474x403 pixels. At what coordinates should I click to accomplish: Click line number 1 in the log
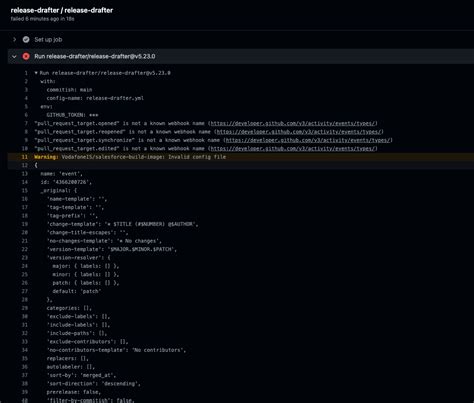[26, 73]
